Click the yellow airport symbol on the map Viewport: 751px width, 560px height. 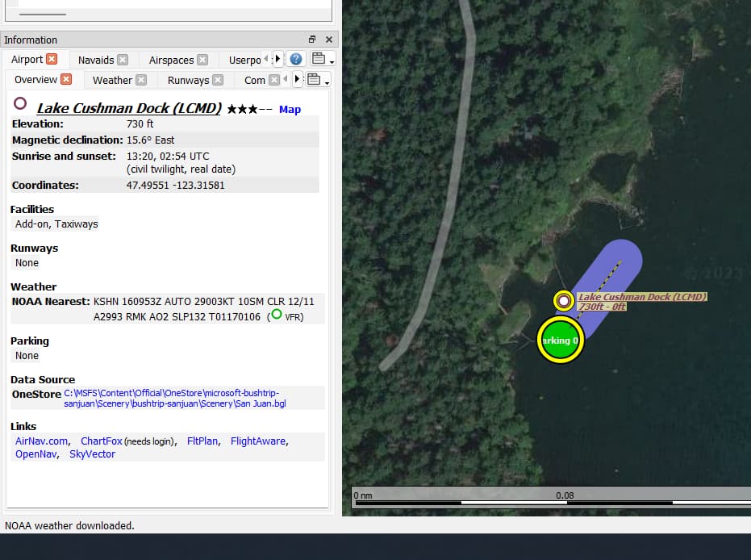point(563,301)
